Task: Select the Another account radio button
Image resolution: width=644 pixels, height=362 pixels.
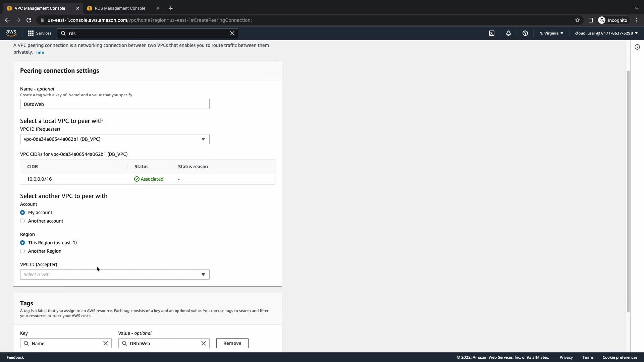Action: [22, 221]
